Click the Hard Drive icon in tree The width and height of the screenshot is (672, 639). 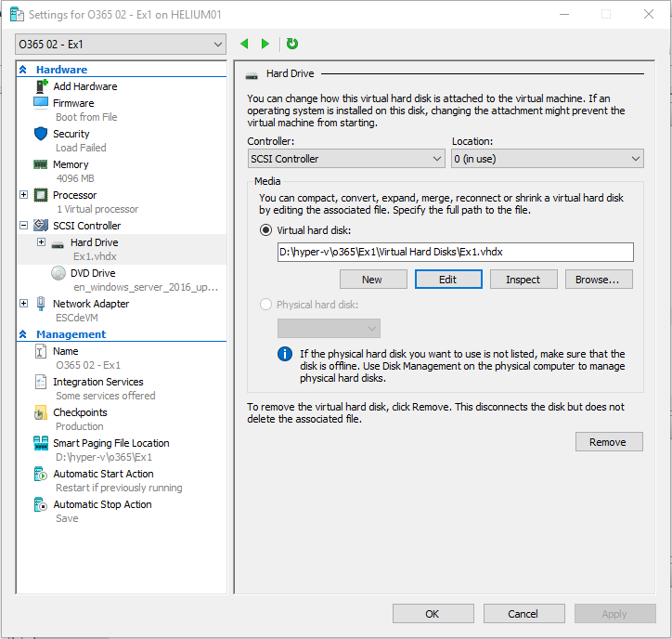pyautogui.click(x=58, y=245)
